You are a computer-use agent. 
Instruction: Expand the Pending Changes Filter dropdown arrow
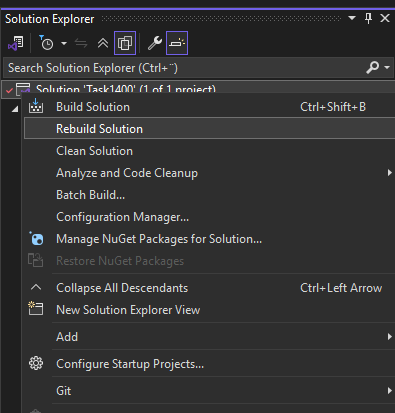[x=64, y=43]
